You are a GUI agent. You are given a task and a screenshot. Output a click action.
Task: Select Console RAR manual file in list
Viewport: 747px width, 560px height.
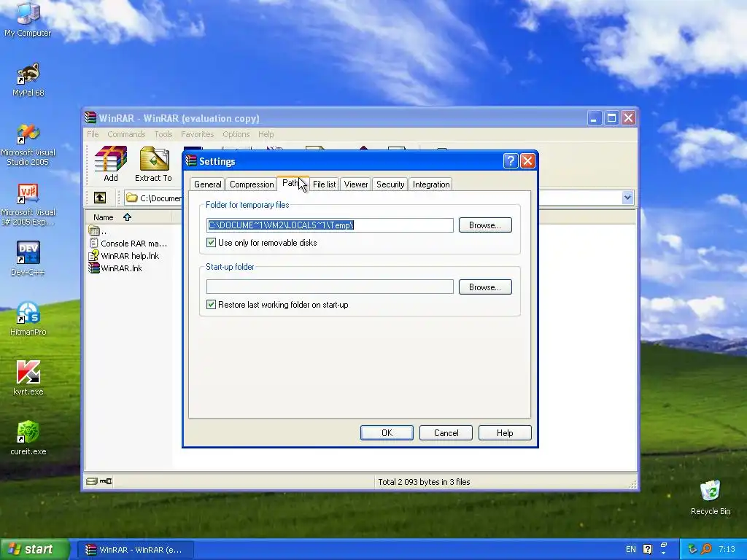tap(128, 244)
